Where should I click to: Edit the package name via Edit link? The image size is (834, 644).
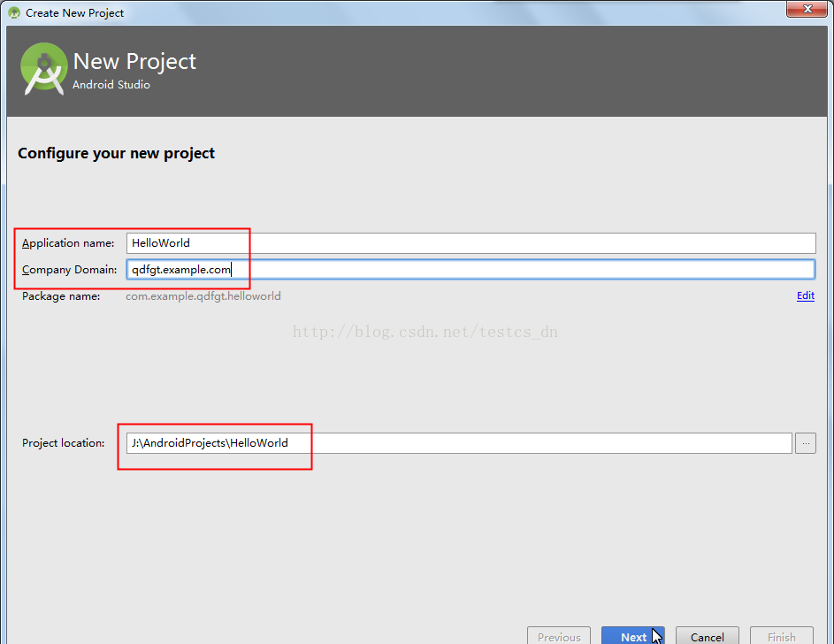[806, 295]
